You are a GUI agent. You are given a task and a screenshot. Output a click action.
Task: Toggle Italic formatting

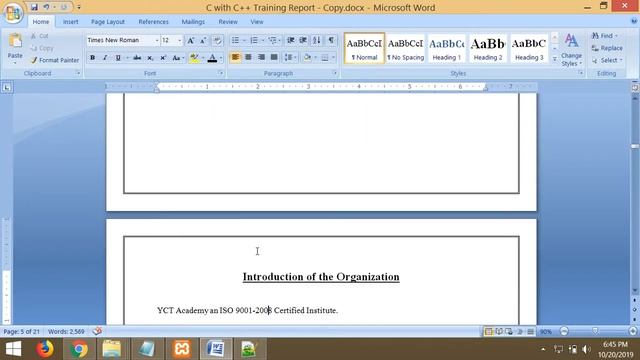point(105,58)
